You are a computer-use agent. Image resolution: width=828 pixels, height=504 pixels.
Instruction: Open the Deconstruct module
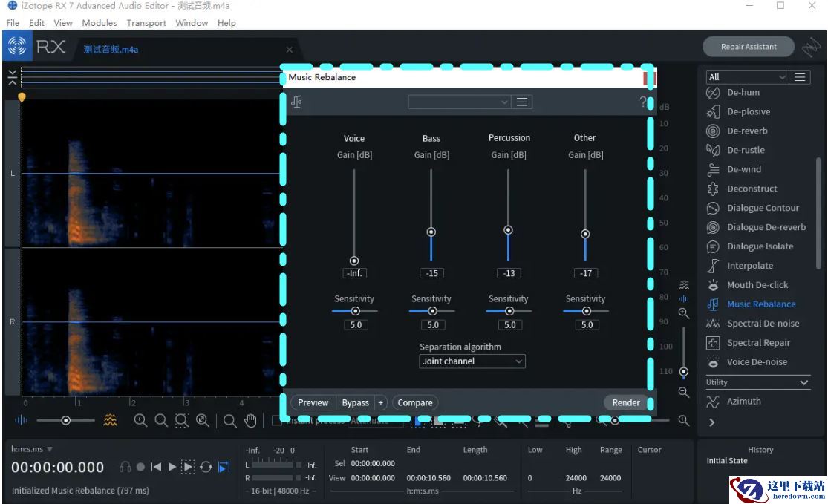(752, 189)
